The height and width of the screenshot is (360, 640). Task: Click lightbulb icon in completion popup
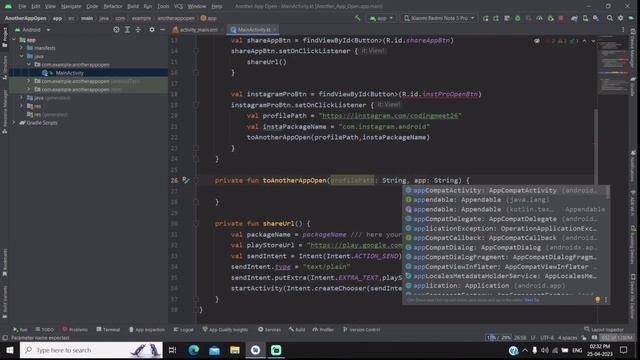pos(598,300)
